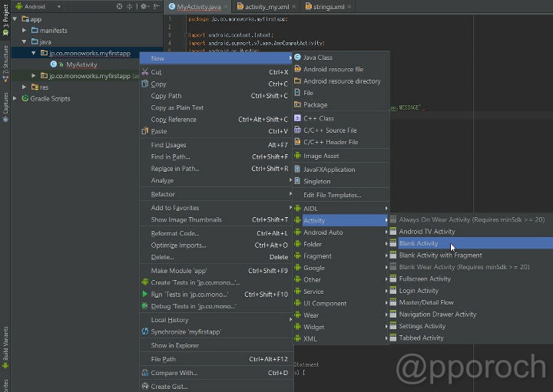Click the green Run tests arrow icon
Viewport: 553px width, 392px height.
click(x=145, y=294)
